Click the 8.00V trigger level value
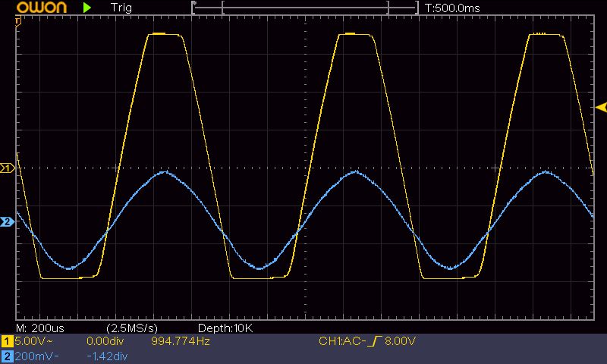The width and height of the screenshot is (607, 364). point(401,341)
